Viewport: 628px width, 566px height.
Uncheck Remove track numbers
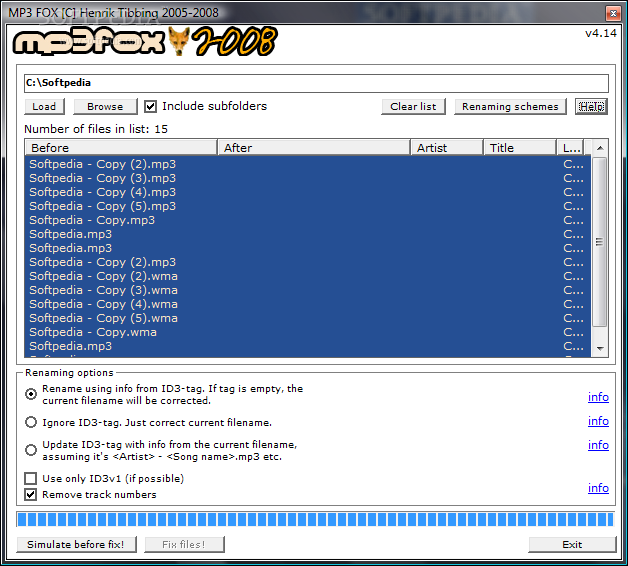[30, 494]
